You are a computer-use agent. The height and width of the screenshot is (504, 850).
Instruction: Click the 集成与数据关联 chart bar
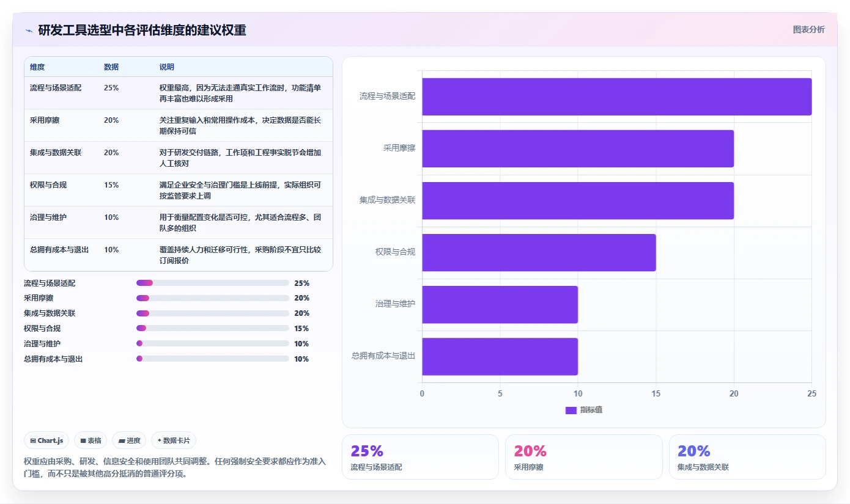[578, 200]
